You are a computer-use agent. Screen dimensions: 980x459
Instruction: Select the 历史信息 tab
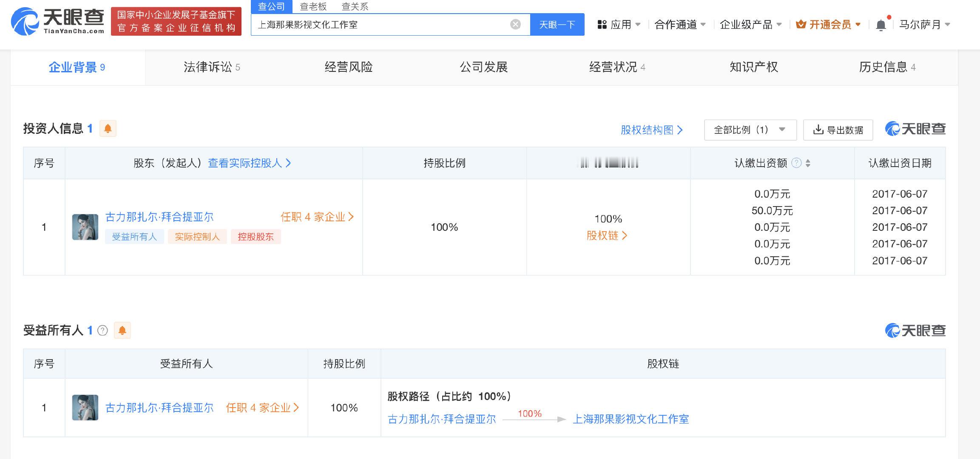click(887, 67)
